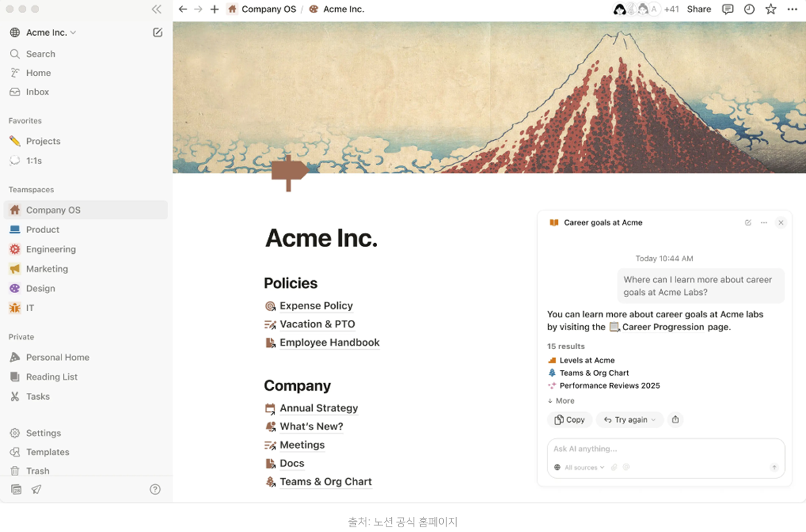The width and height of the screenshot is (806, 532).
Task: Open top-right three-dot page menu
Action: click(792, 9)
